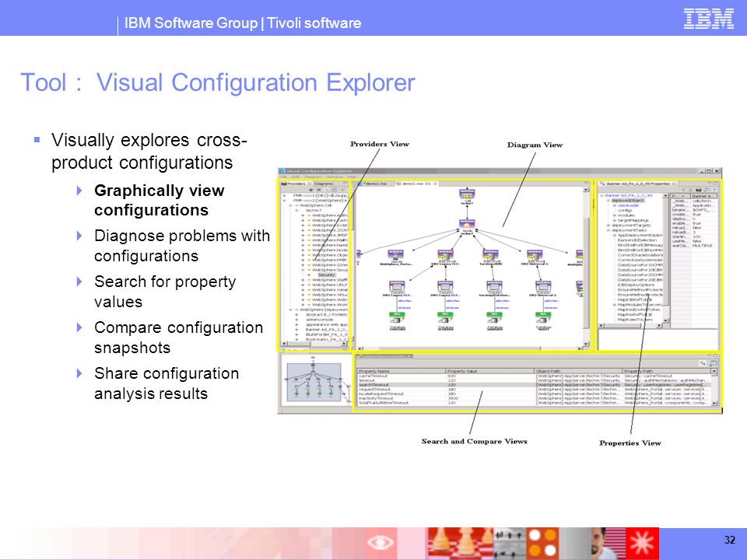Select the Node techm7 icon in the diagram
This screenshot has height=560, width=747.
point(467,224)
